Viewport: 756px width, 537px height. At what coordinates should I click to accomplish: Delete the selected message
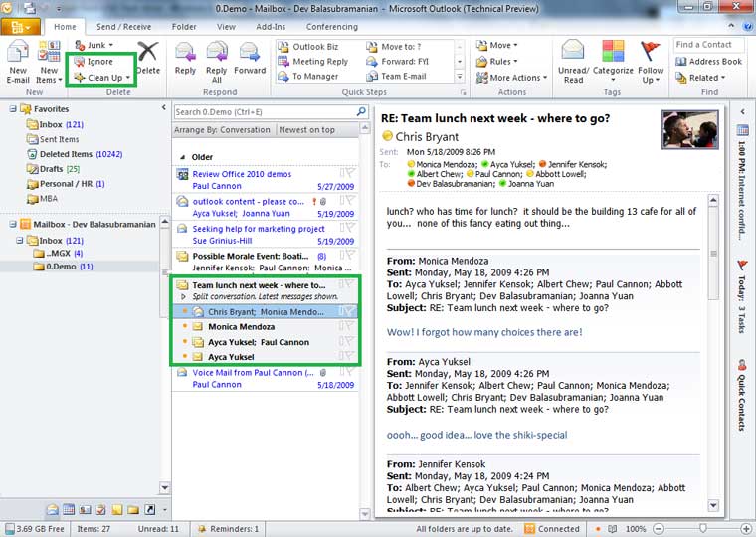(x=148, y=58)
